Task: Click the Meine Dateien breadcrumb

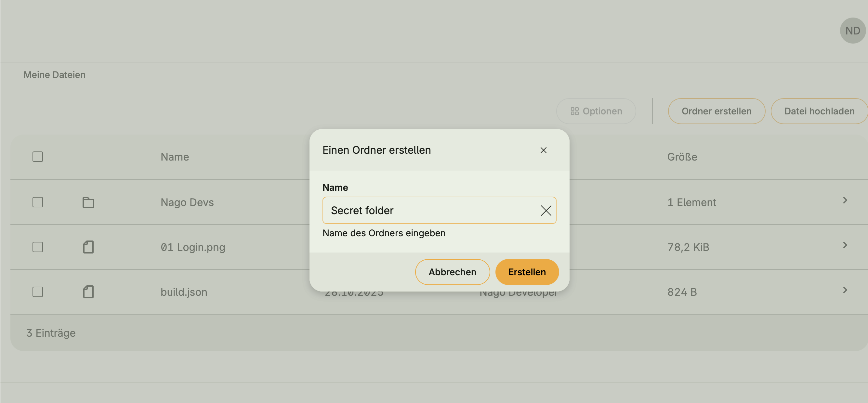Action: pyautogui.click(x=54, y=75)
